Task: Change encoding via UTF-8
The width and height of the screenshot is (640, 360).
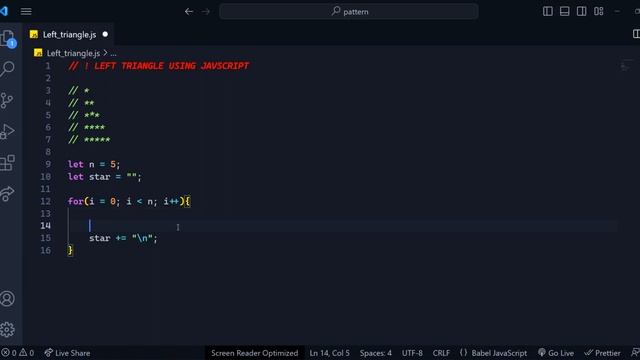Action: [412, 353]
